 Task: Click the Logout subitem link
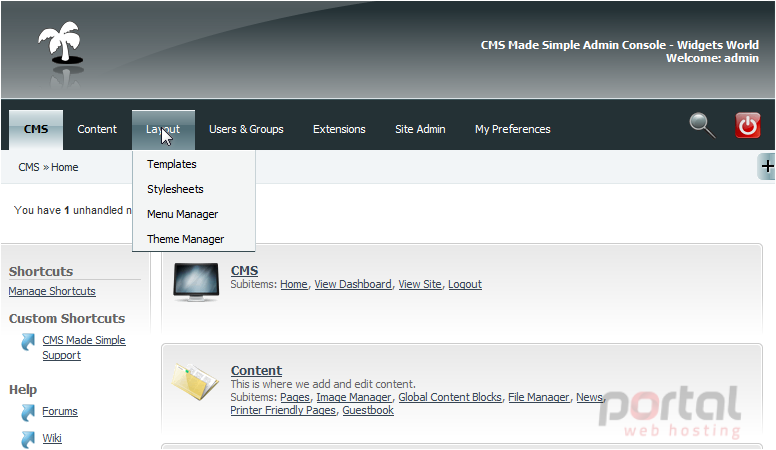[x=465, y=284]
